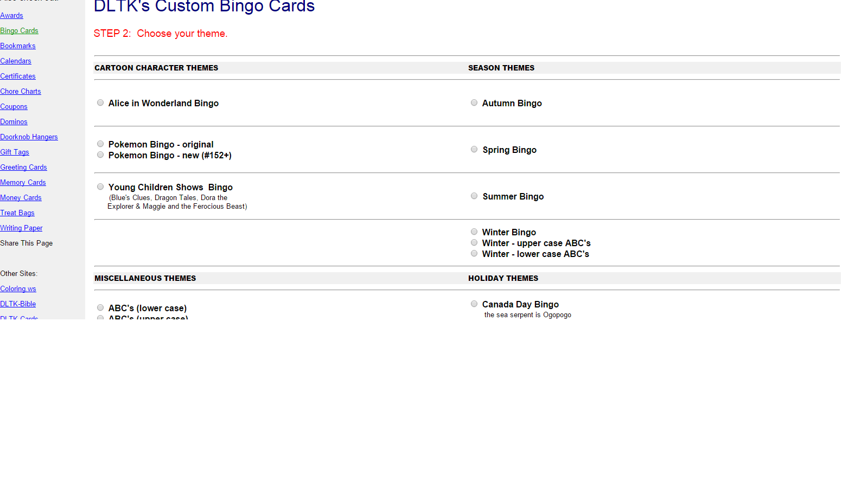Click the Alice in Wonderland Bingo label
Image resolution: width=868 pixels, height=488 pixels.
[x=163, y=103]
